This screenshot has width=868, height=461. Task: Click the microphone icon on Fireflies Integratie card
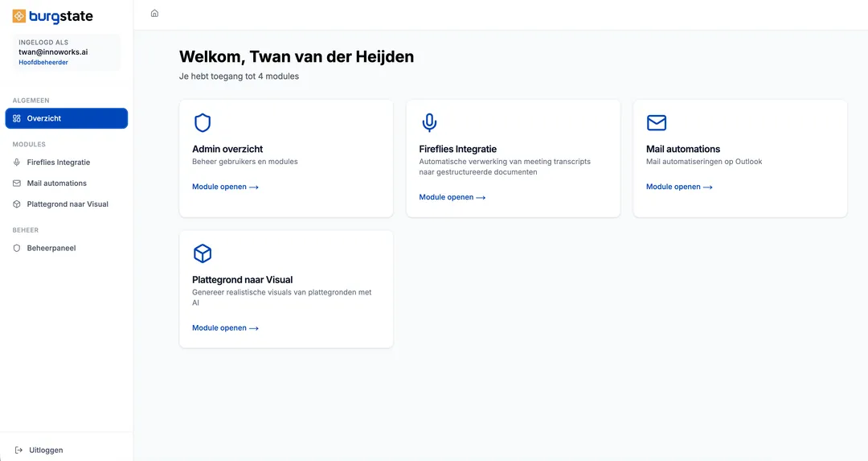[x=429, y=122]
